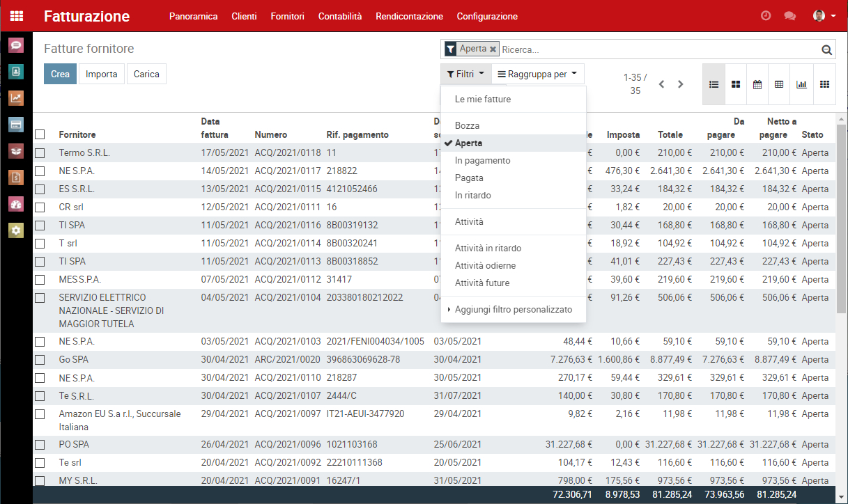This screenshot has width=848, height=504.
Task: Apply the In pagamento filter
Action: pyautogui.click(x=514, y=161)
